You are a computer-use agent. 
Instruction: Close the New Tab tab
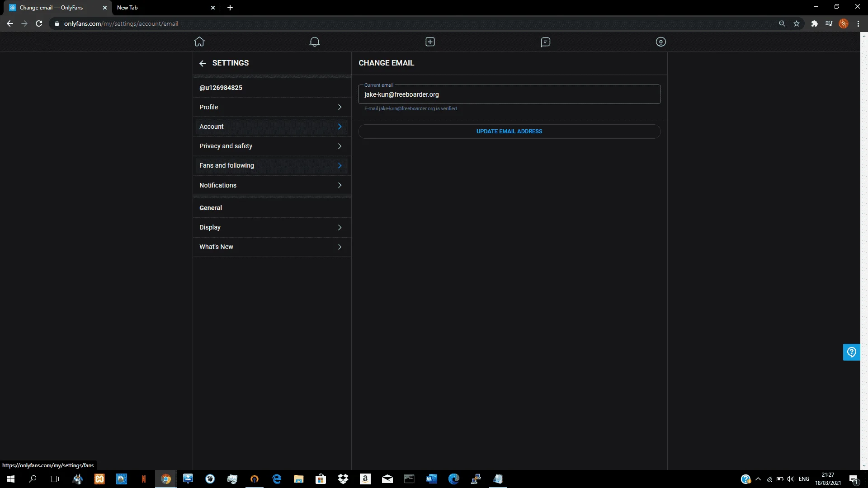tap(213, 8)
